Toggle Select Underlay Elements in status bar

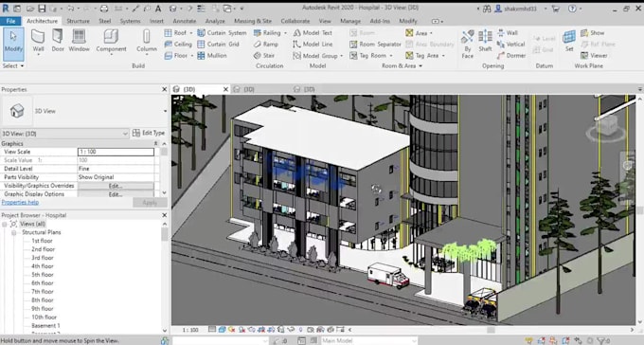pyautogui.click(x=542, y=340)
